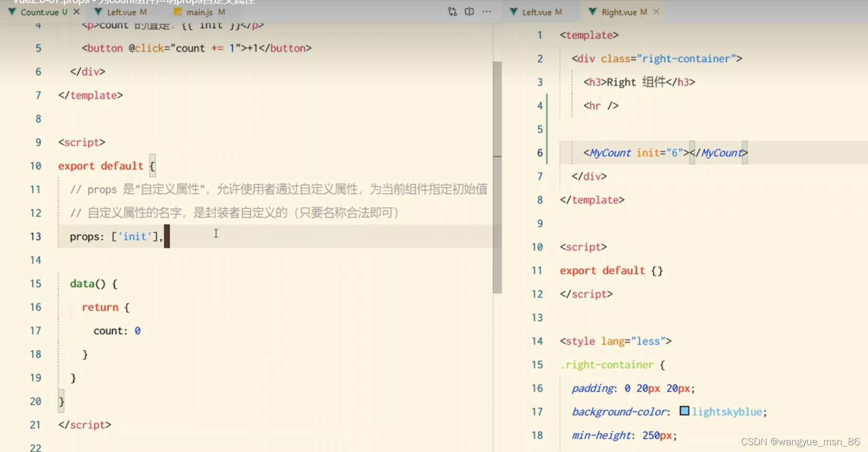This screenshot has width=868, height=452.
Task: Close the Count.vue tab
Action: pos(77,12)
